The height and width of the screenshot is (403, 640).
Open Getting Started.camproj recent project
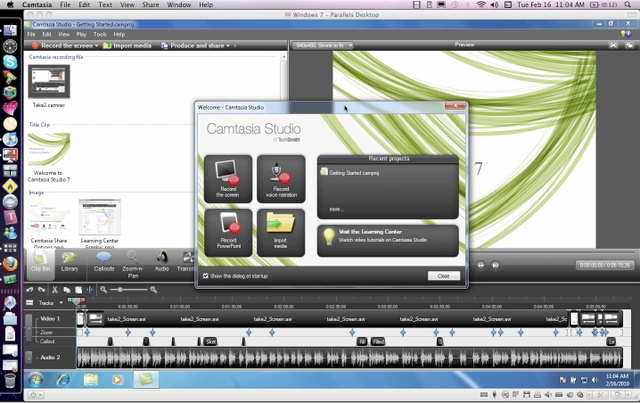(x=350, y=173)
